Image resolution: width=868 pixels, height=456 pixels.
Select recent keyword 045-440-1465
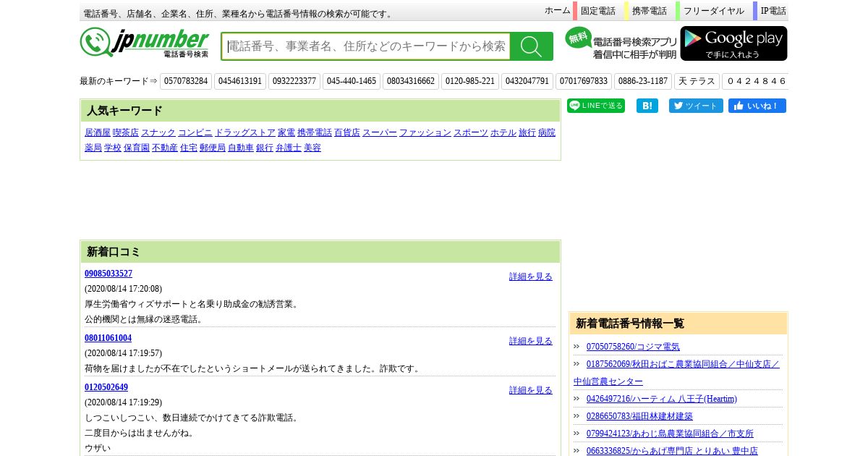coord(352,81)
